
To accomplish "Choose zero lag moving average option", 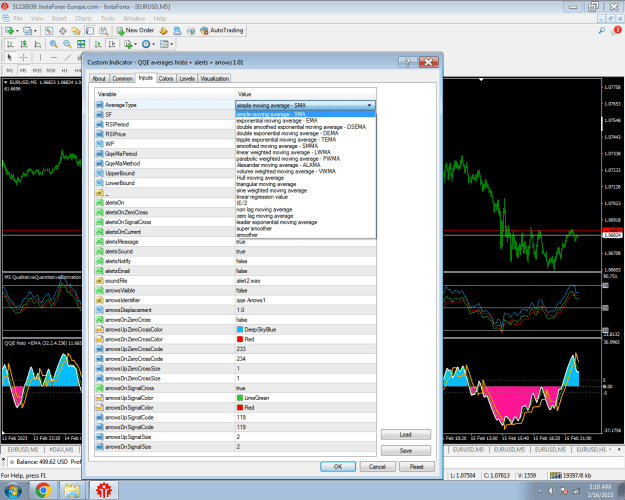I will pos(265,216).
